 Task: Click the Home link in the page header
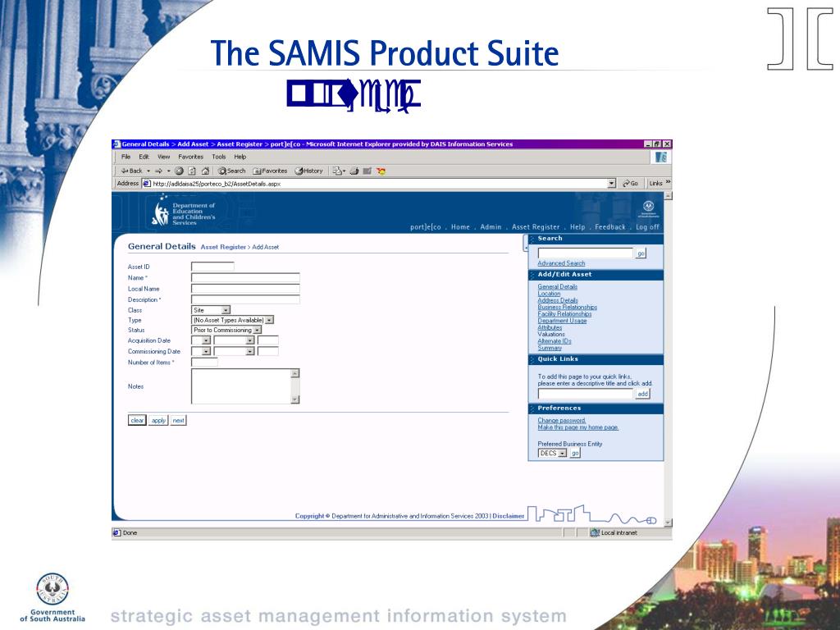[460, 227]
